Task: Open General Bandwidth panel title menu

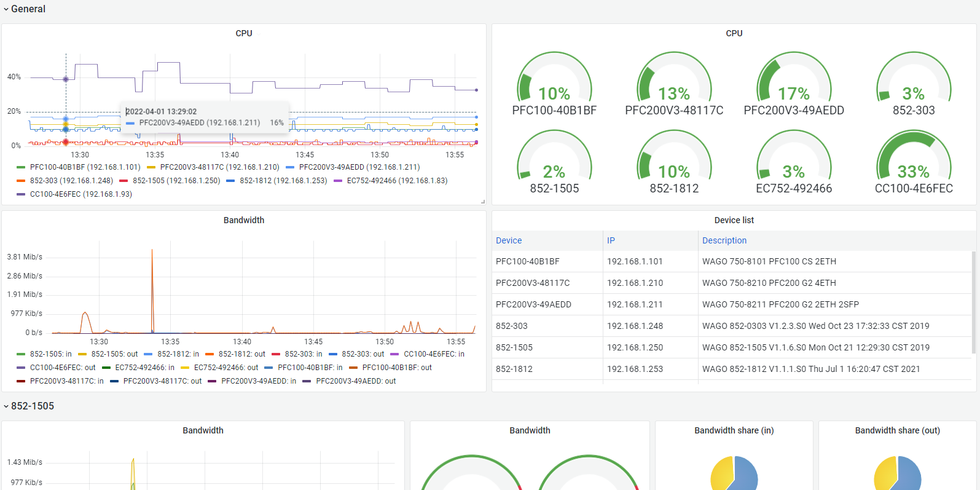Action: click(244, 220)
